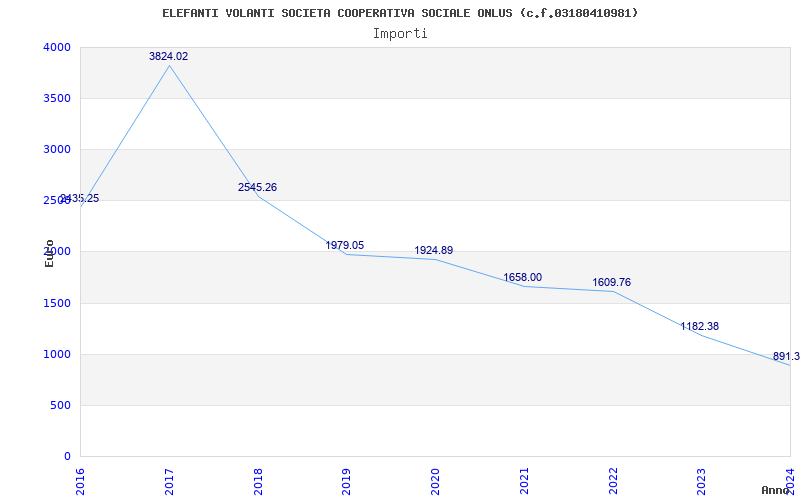Select the 2545.26 value label
Image resolution: width=800 pixels, height=500 pixels.
pyautogui.click(x=257, y=187)
